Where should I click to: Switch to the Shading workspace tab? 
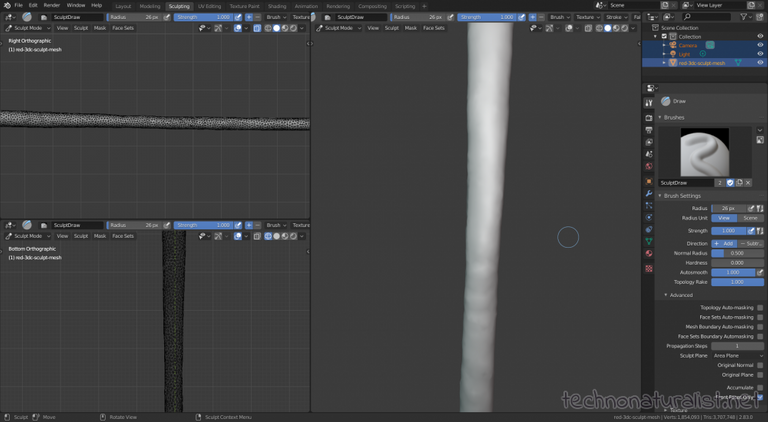(277, 6)
